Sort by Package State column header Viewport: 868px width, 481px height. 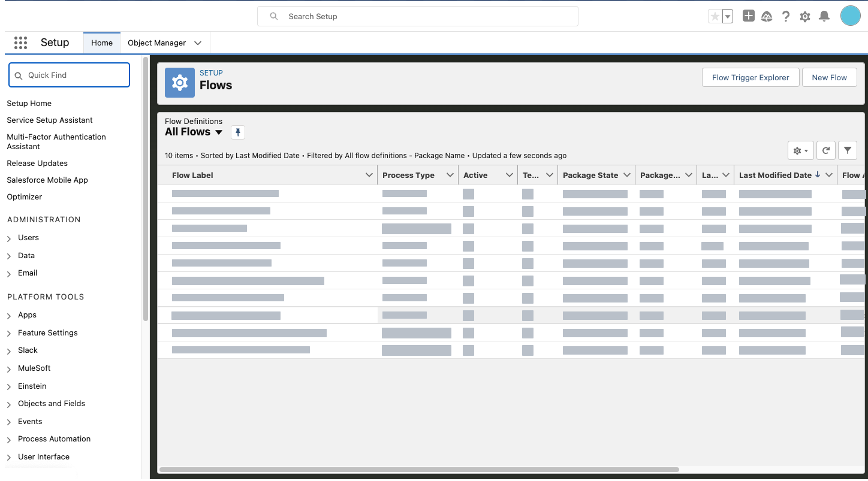click(590, 175)
